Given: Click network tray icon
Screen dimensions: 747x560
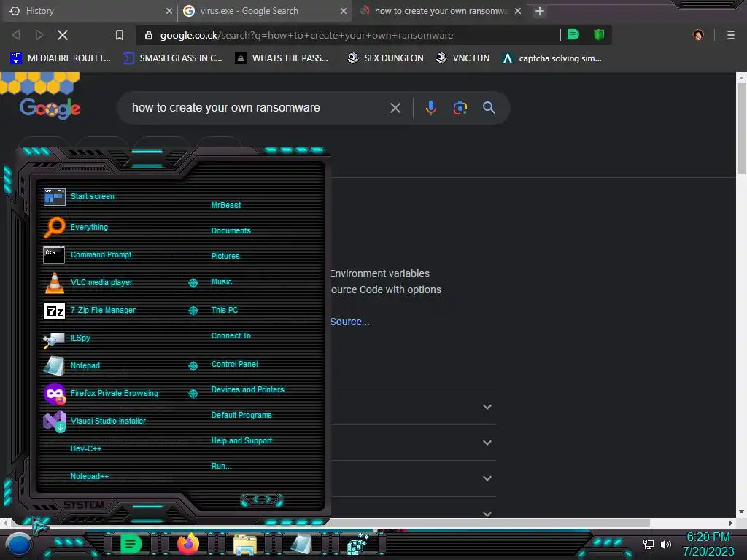Looking at the screenshot, I should click(x=649, y=544).
